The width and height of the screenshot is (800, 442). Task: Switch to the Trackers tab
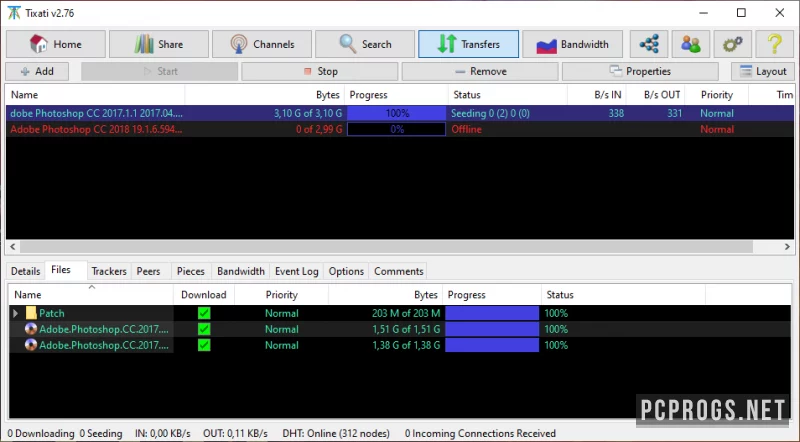[109, 271]
